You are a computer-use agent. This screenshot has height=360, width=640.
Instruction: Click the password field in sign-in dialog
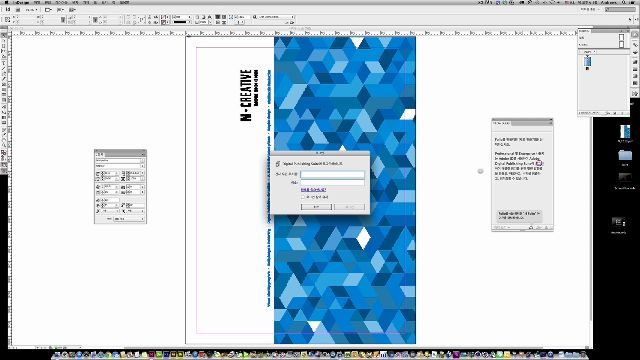[332, 182]
